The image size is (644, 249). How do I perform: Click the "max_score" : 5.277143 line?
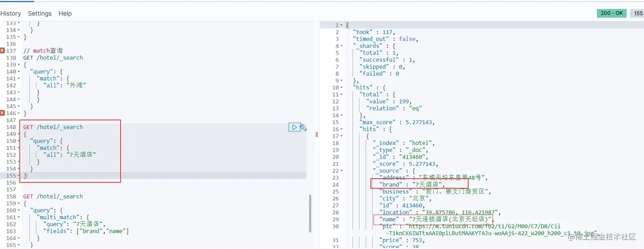[x=397, y=122]
